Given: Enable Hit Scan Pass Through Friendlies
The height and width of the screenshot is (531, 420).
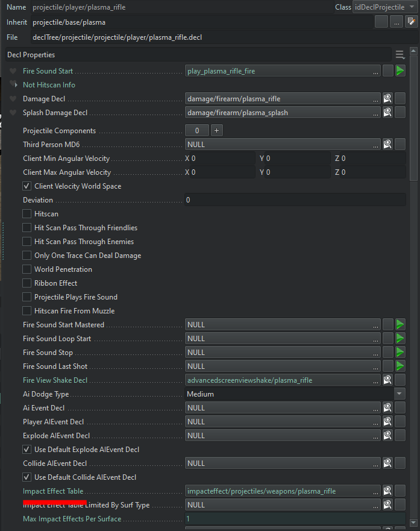Looking at the screenshot, I should (x=27, y=228).
